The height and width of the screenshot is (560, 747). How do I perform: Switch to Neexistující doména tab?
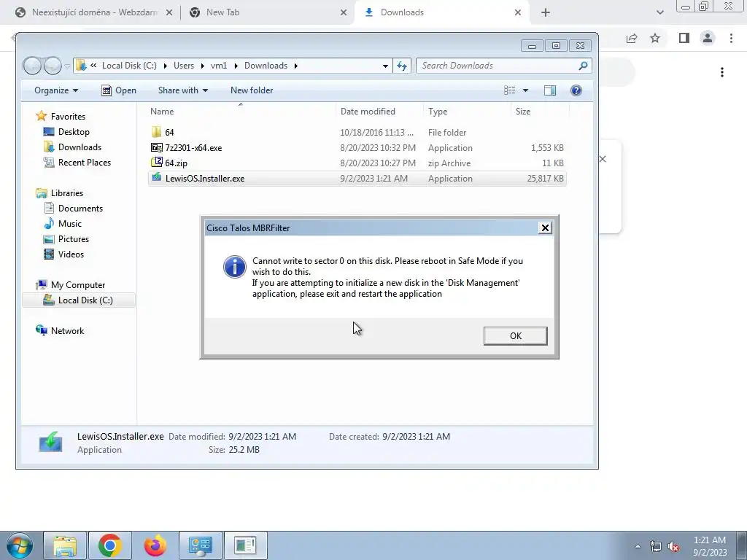94,12
